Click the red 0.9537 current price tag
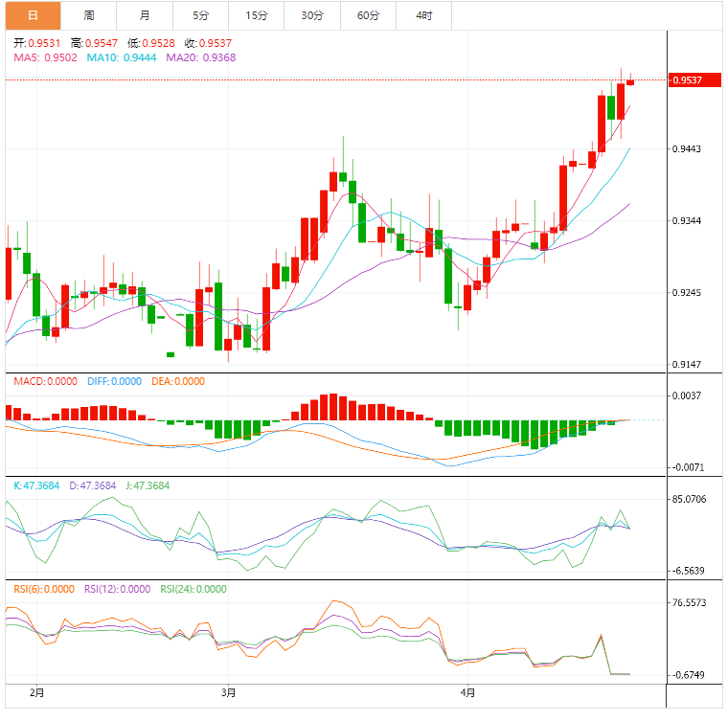The width and height of the screenshot is (728, 722). pyautogui.click(x=694, y=79)
